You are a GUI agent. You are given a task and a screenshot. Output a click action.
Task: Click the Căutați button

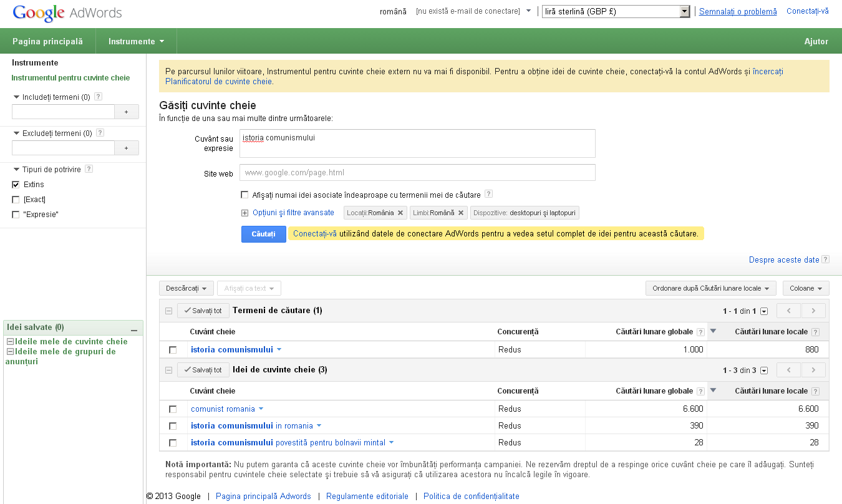tap(263, 234)
